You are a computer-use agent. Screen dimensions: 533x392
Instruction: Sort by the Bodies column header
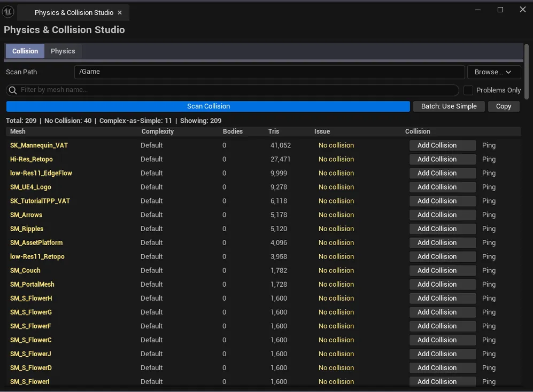coord(233,131)
